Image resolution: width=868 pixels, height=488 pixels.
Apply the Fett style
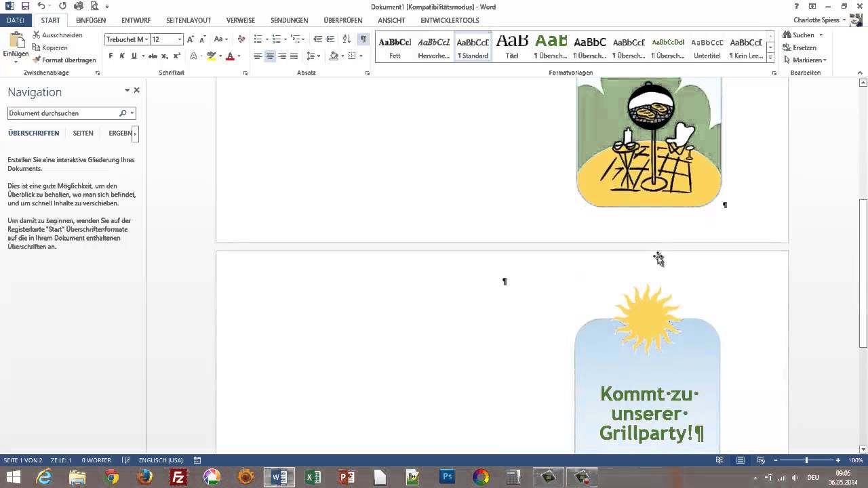click(395, 47)
